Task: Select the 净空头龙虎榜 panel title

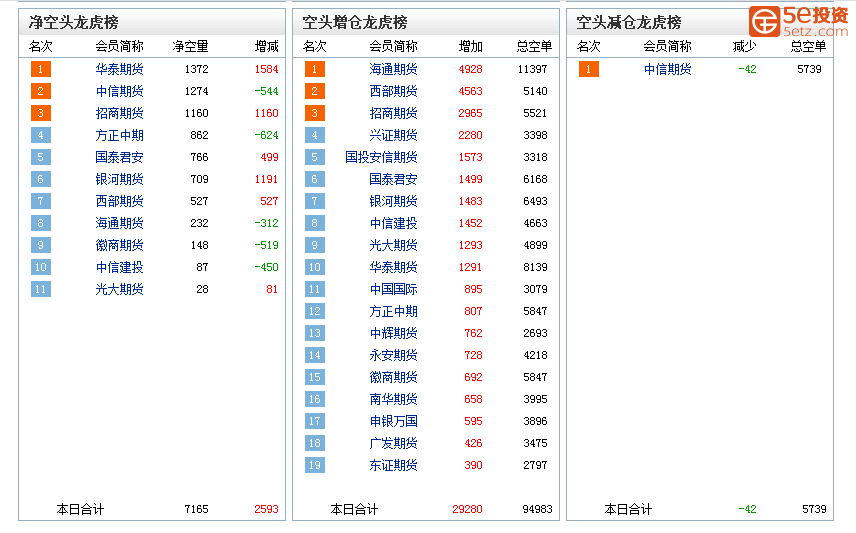Action: (x=74, y=22)
